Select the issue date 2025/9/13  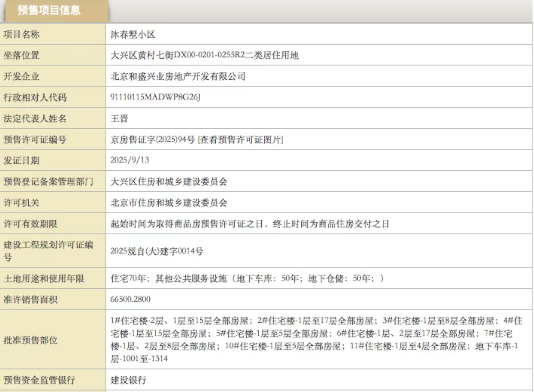[130, 160]
